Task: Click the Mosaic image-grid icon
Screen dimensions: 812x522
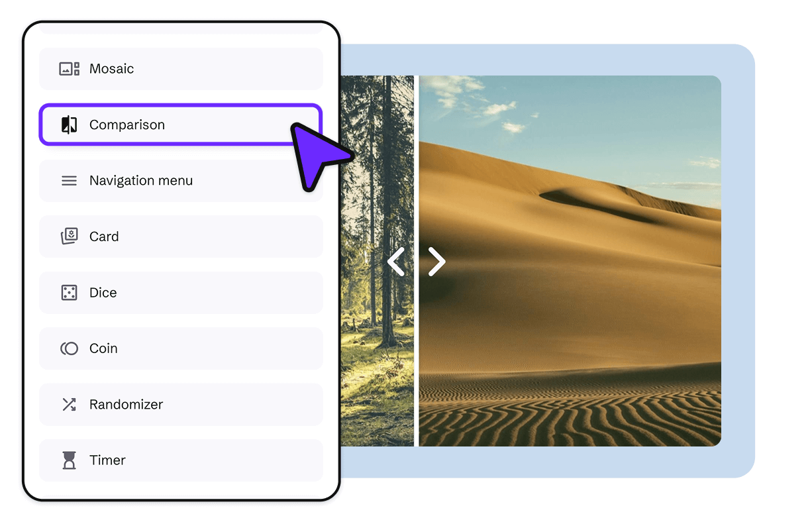Action: coord(69,68)
